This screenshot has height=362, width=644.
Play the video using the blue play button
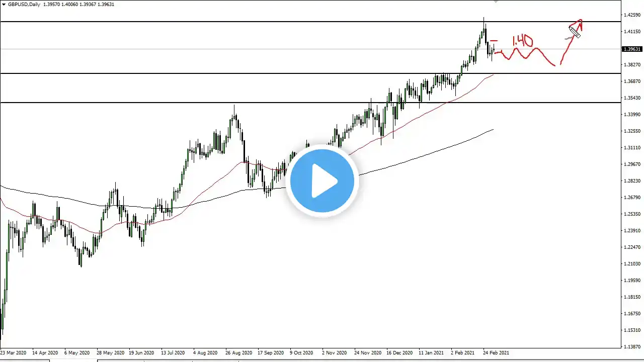pyautogui.click(x=322, y=181)
